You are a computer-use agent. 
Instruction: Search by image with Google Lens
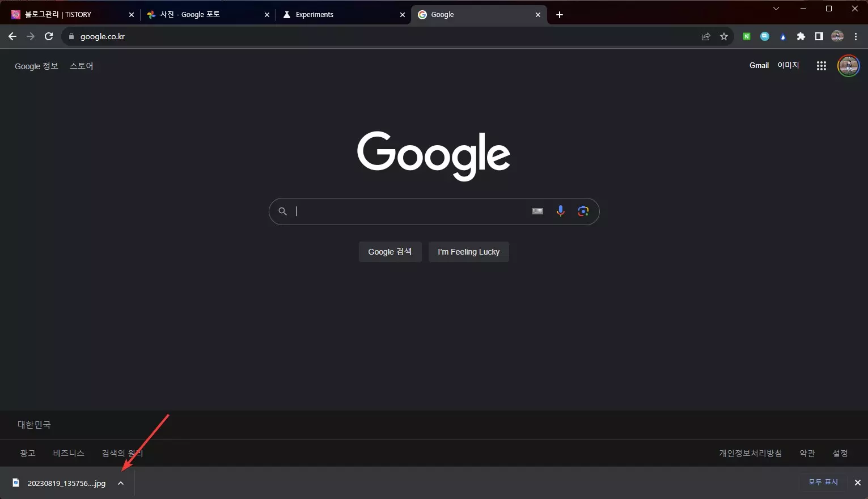(583, 211)
